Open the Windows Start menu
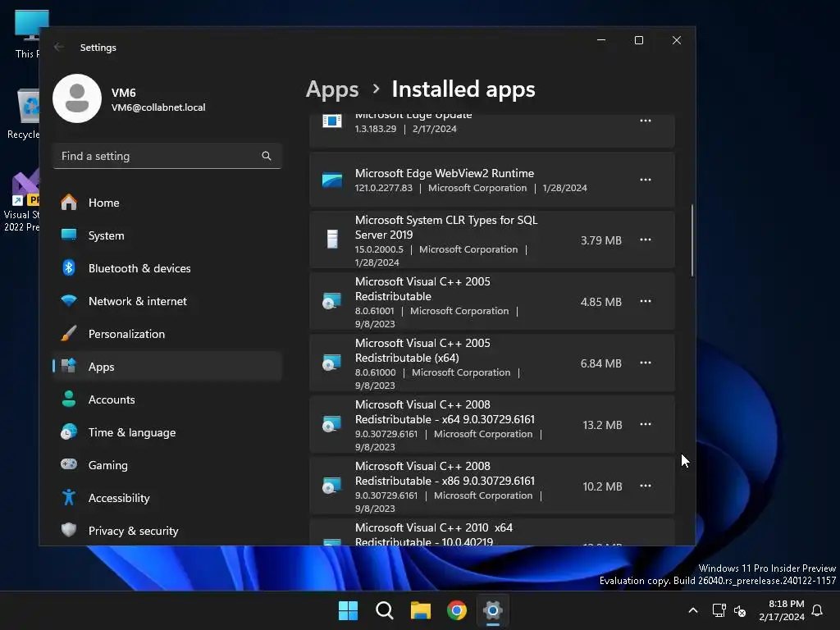The width and height of the screenshot is (840, 630). 348,610
